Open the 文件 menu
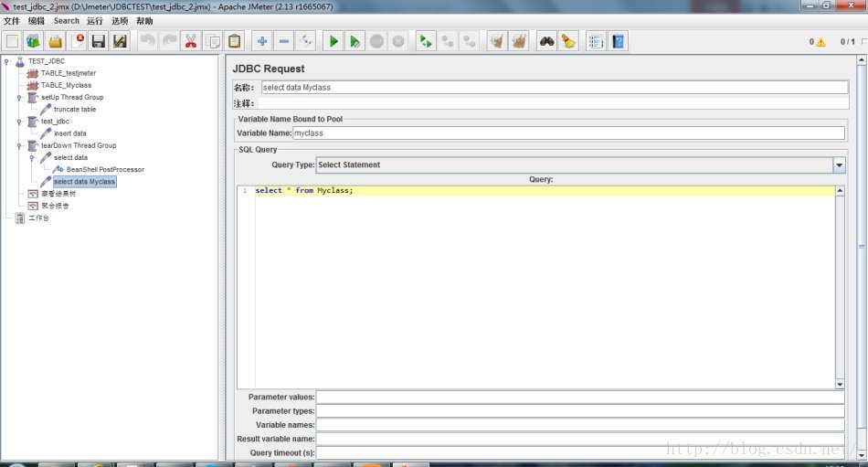The image size is (868, 467). click(x=12, y=21)
